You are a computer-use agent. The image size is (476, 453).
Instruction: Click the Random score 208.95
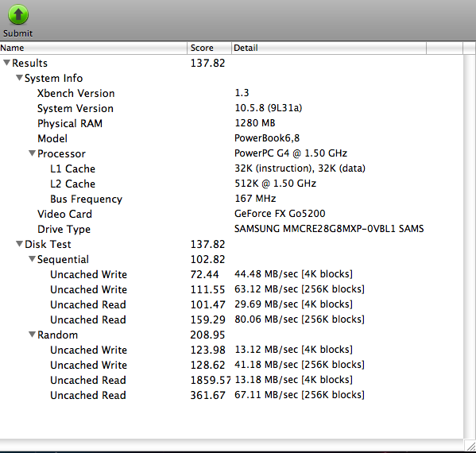point(207,335)
